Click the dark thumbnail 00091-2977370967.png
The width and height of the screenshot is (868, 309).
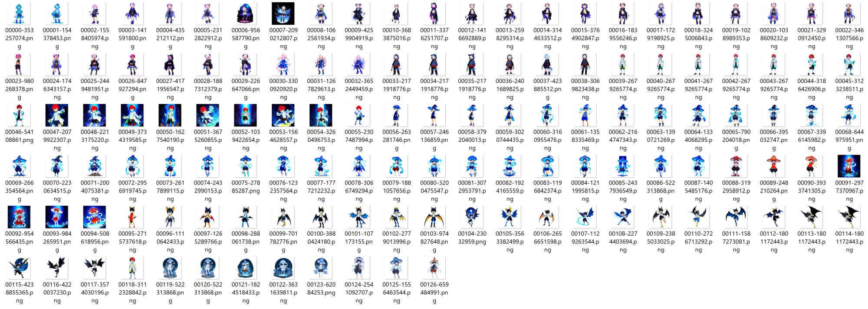(x=849, y=166)
